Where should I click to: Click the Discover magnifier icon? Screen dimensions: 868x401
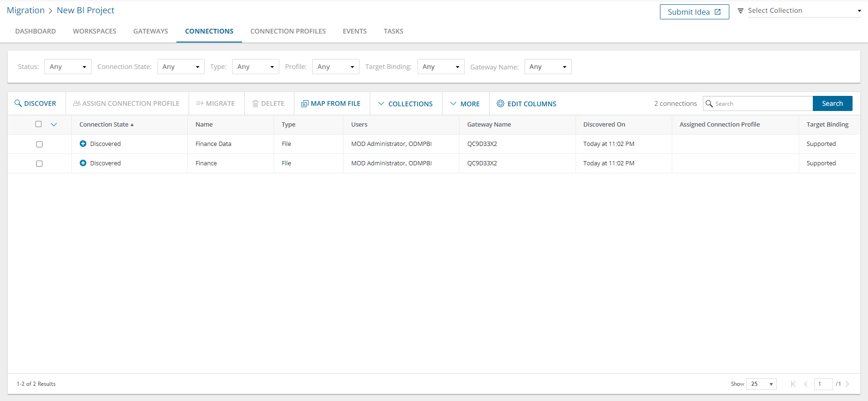18,103
